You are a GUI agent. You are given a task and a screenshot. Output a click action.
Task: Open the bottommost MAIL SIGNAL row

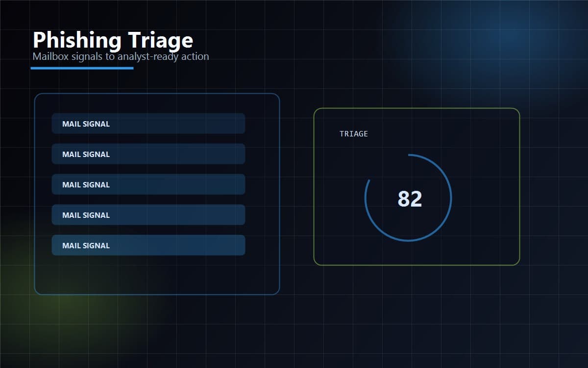148,245
